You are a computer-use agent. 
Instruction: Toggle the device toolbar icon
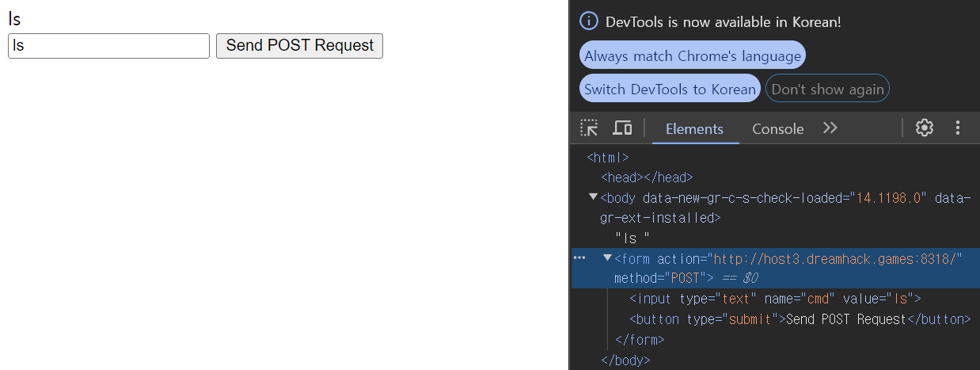pyautogui.click(x=623, y=128)
